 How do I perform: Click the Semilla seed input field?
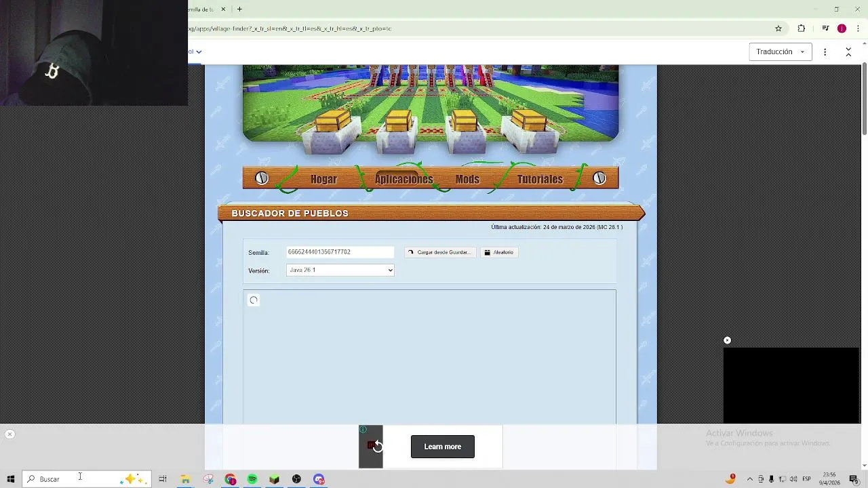click(340, 252)
